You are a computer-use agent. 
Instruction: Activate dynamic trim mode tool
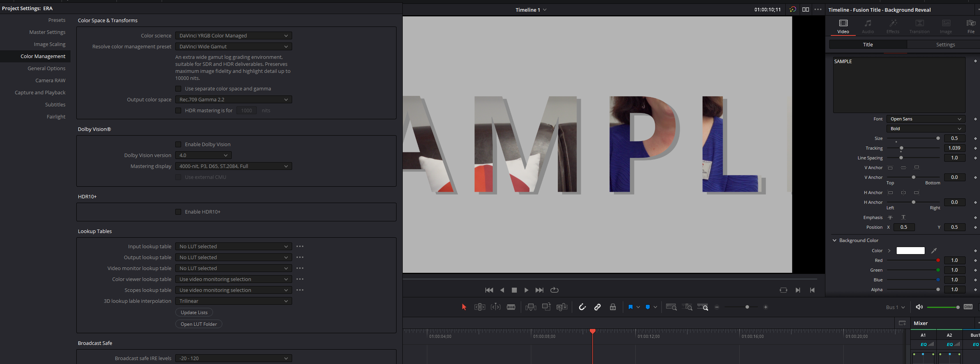(x=495, y=307)
